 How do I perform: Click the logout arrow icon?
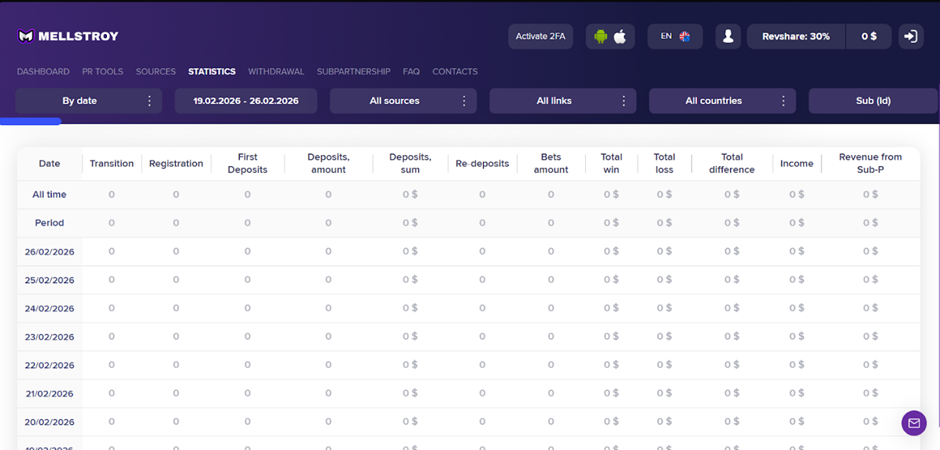910,37
